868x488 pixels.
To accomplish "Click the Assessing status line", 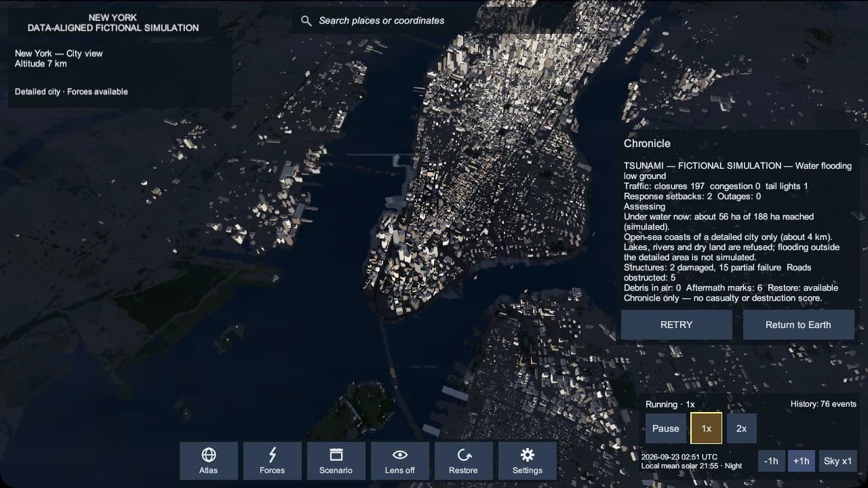I will tap(645, 206).
